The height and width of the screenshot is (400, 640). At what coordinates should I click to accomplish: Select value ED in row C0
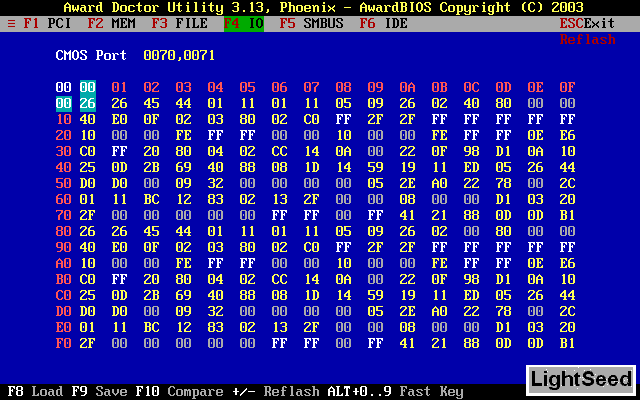[471, 296]
